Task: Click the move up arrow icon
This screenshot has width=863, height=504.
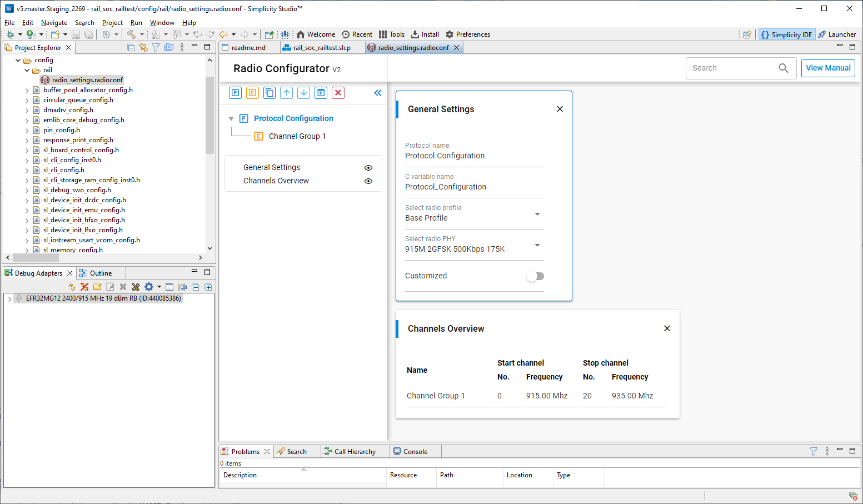Action: pos(287,93)
